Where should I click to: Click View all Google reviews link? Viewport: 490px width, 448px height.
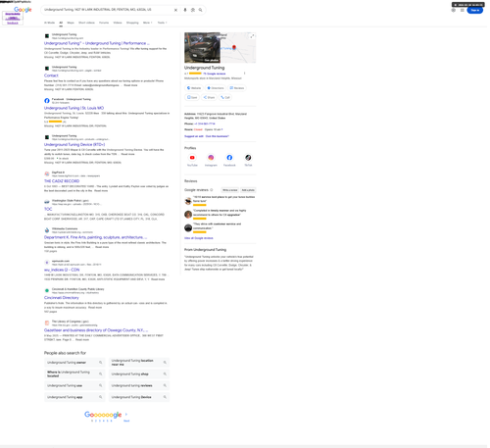click(199, 238)
